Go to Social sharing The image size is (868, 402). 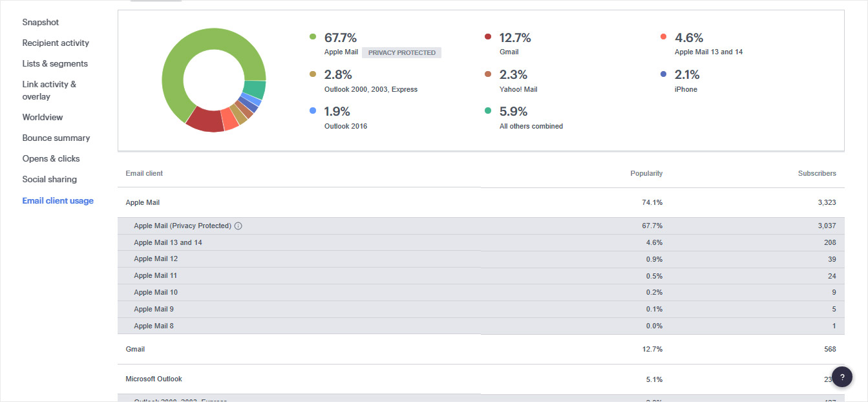(x=50, y=179)
